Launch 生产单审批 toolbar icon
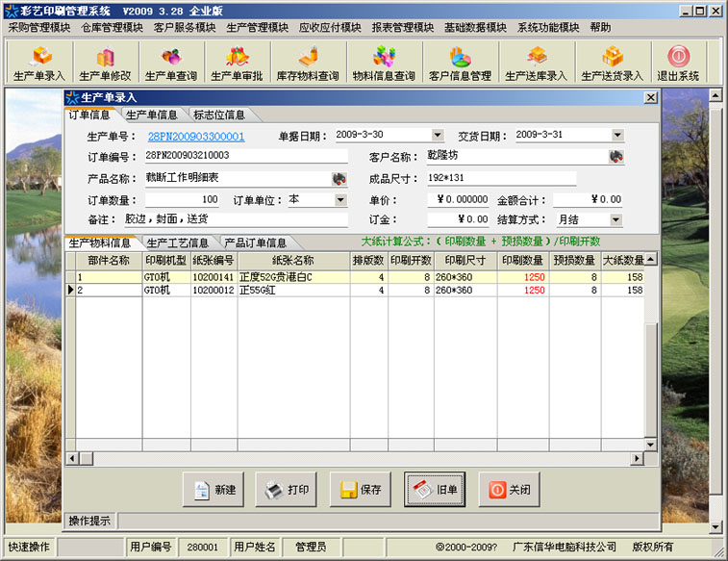The image size is (728, 561). pos(237,64)
